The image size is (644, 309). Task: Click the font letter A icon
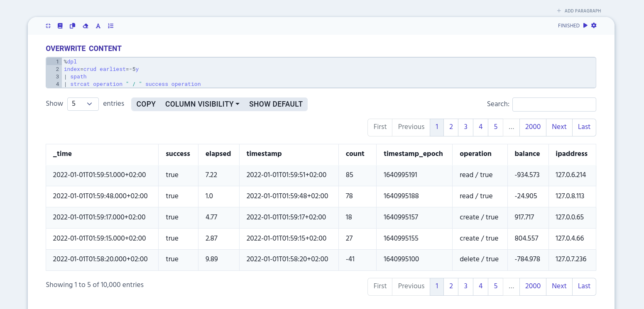tap(98, 26)
